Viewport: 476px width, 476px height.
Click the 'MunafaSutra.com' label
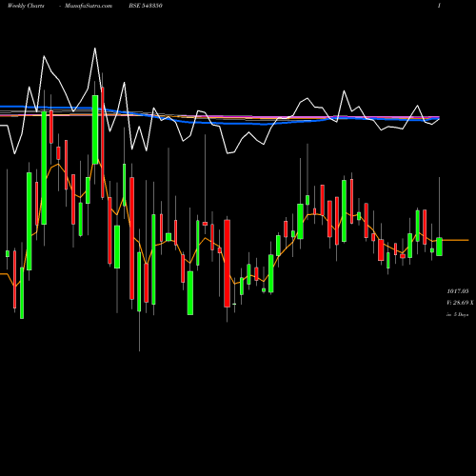(x=89, y=6)
